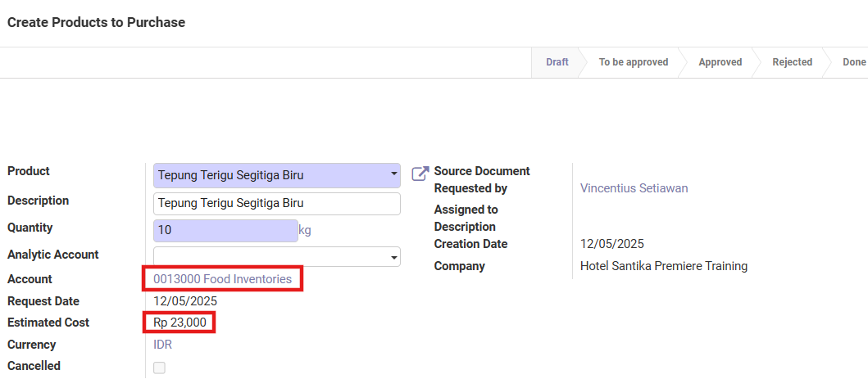Expand the Product dropdown arrow

(x=393, y=174)
